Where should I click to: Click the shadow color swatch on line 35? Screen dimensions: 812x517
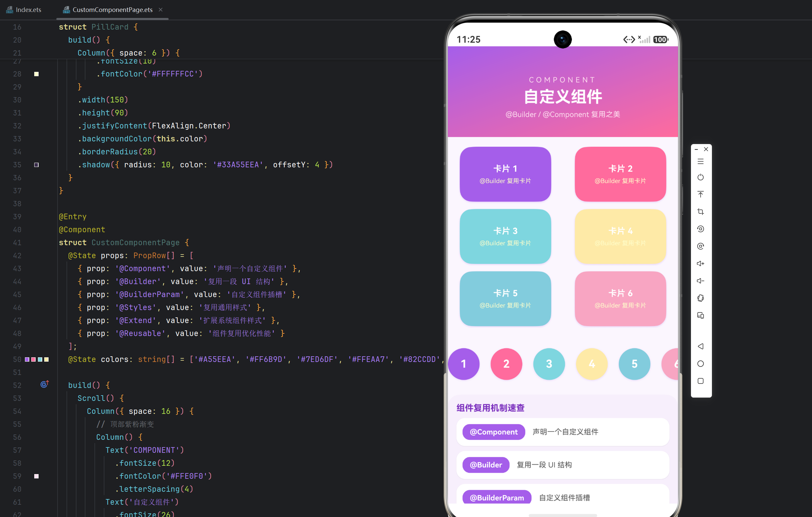pos(37,165)
